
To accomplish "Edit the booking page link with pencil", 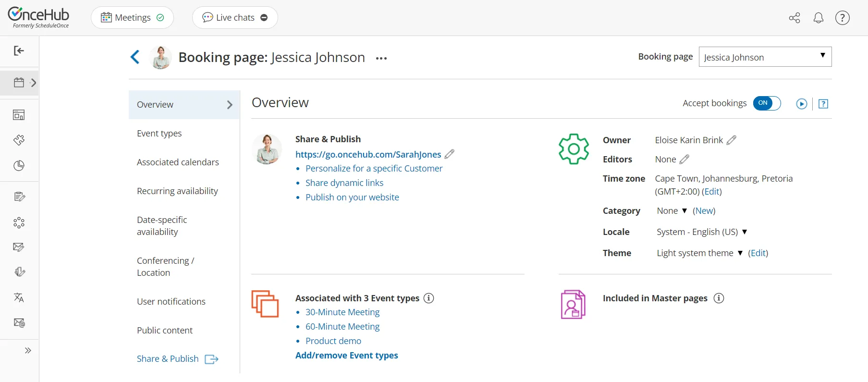I will [x=450, y=154].
